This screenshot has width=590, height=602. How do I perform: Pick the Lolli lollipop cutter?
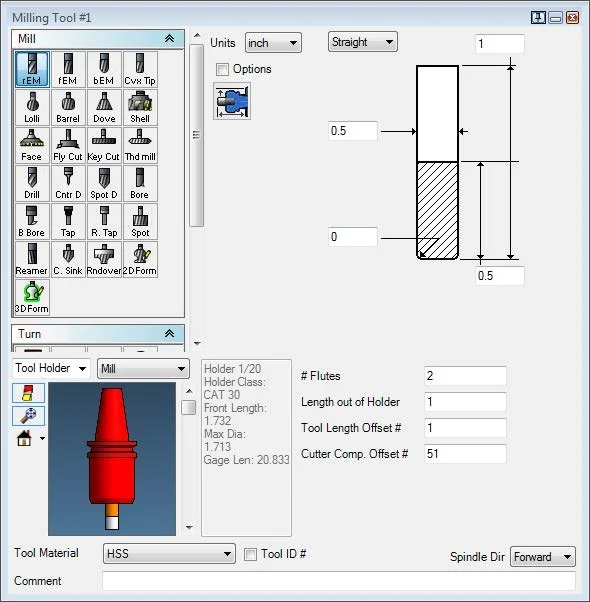point(32,108)
